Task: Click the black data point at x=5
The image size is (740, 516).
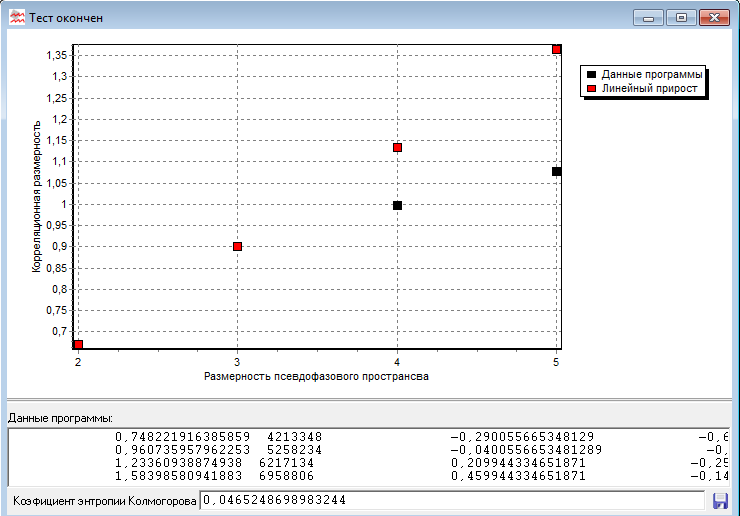Action: [x=556, y=172]
